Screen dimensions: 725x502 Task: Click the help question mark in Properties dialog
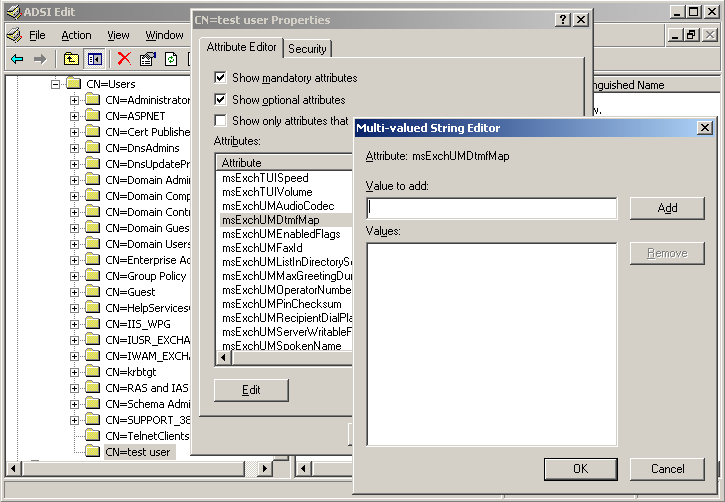point(562,19)
